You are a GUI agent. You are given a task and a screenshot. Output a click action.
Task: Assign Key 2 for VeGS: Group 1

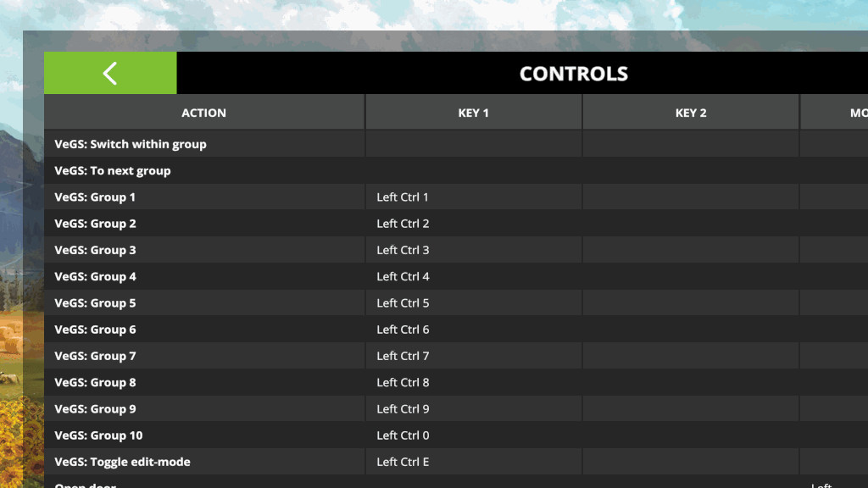(x=690, y=197)
